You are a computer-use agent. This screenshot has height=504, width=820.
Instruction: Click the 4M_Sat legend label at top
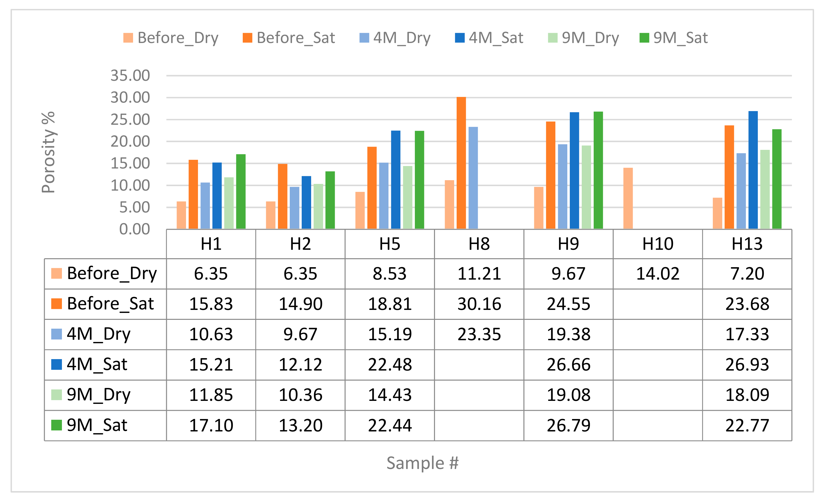coord(496,38)
